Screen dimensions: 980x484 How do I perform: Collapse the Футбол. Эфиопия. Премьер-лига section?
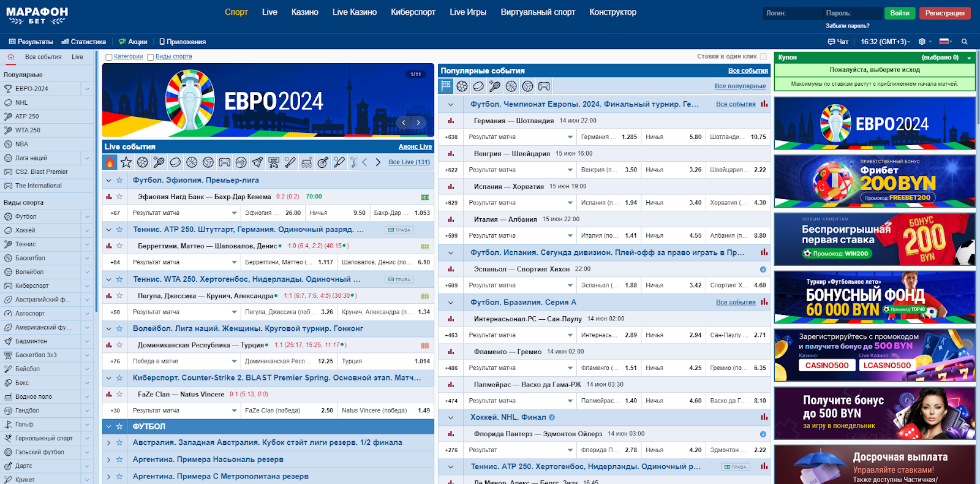(109, 180)
